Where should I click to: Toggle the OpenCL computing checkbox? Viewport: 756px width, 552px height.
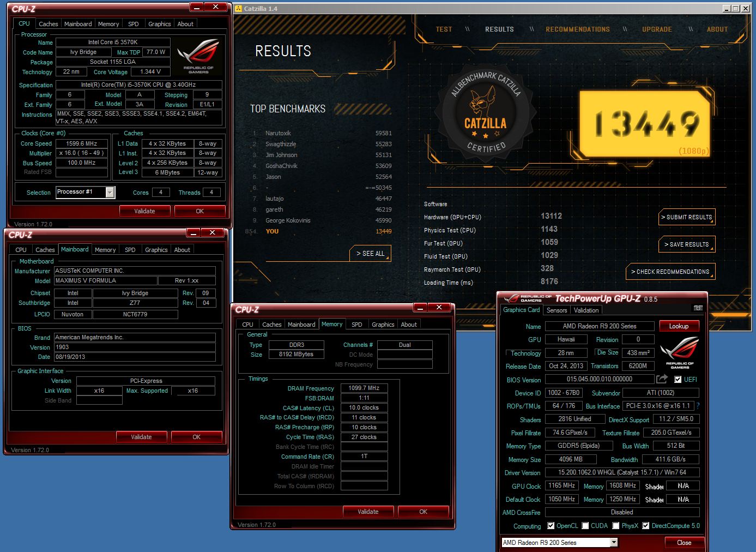click(x=551, y=526)
